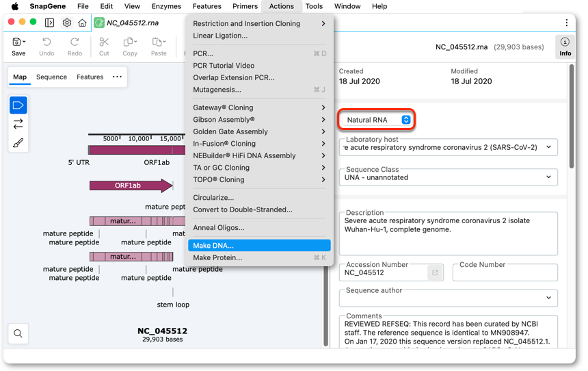Expand the Gibson Assembly submenu

click(259, 120)
